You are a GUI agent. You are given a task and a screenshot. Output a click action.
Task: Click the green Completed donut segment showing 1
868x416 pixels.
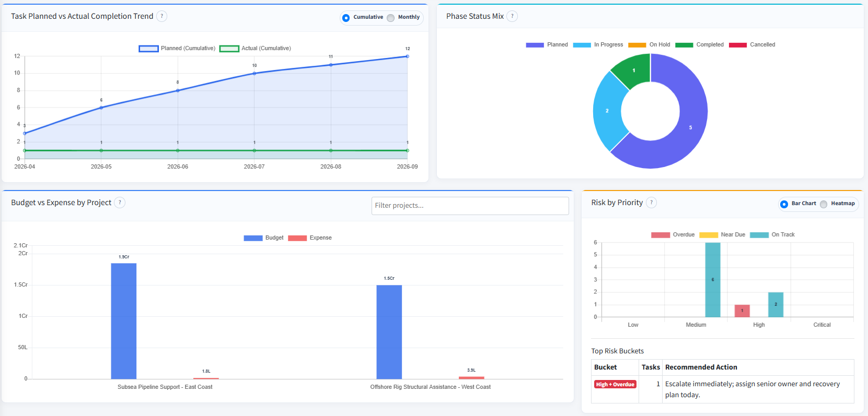634,70
